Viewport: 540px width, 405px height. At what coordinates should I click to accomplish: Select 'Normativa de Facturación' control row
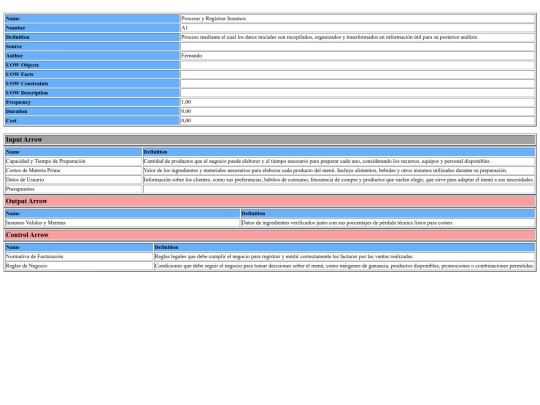79,257
